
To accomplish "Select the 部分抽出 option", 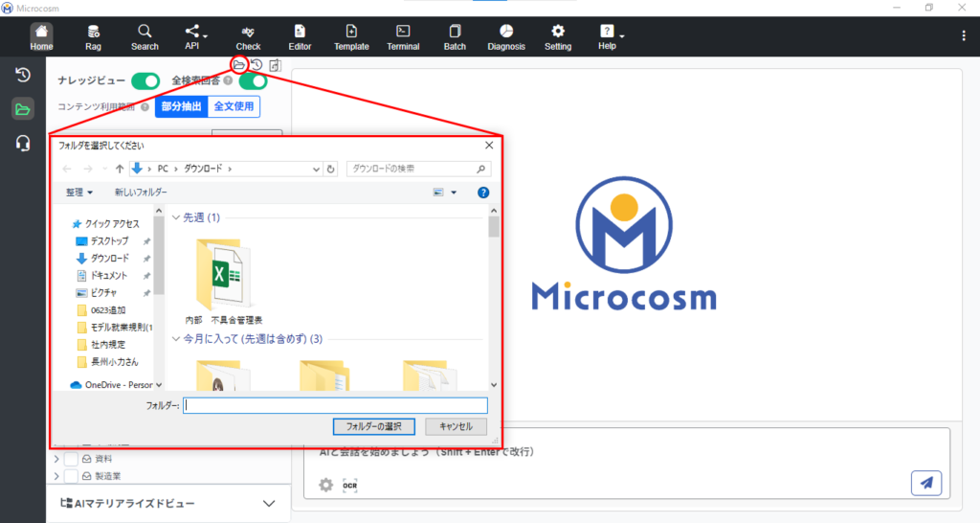I will click(x=181, y=106).
